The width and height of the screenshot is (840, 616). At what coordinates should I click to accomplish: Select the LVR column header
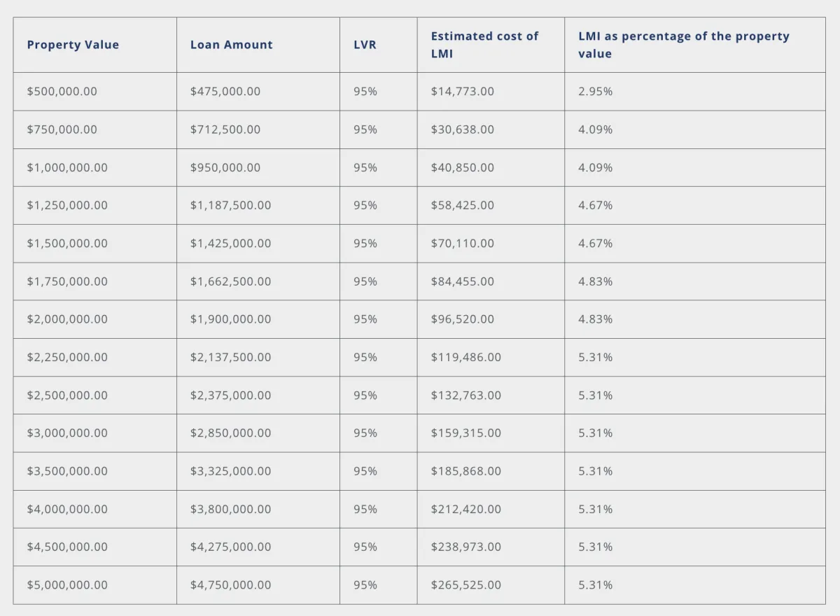(x=365, y=45)
